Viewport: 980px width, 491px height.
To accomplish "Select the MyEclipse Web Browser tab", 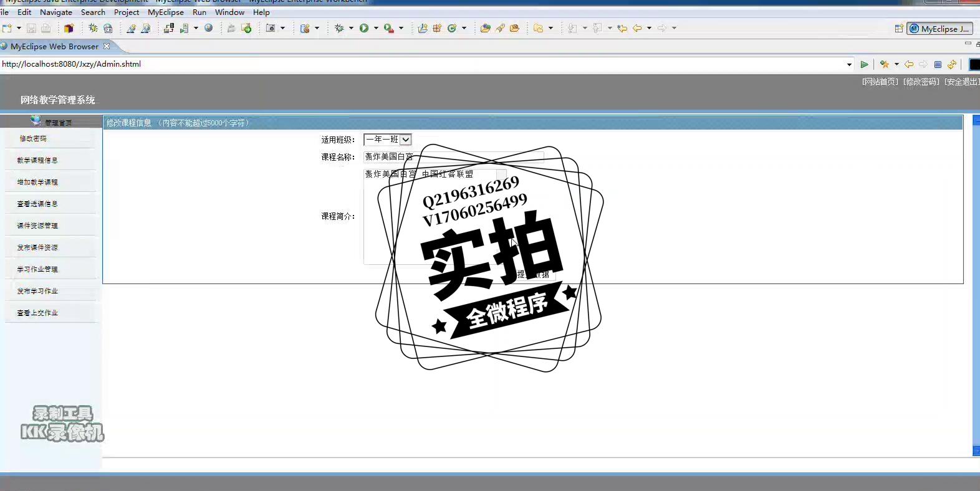I will point(54,46).
